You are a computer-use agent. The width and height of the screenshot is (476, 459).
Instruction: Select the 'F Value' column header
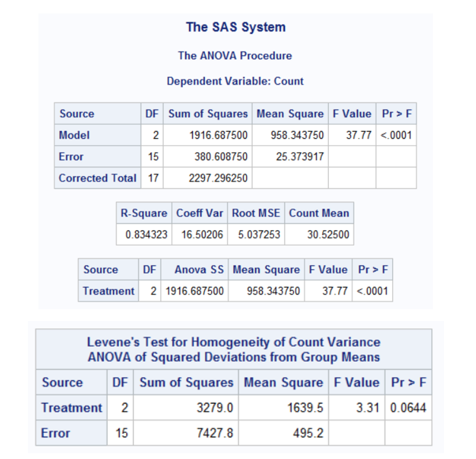(x=351, y=114)
